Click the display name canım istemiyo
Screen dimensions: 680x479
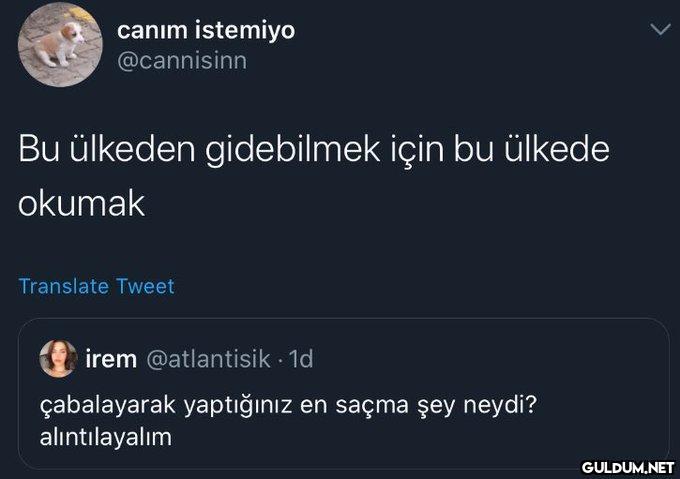[206, 30]
